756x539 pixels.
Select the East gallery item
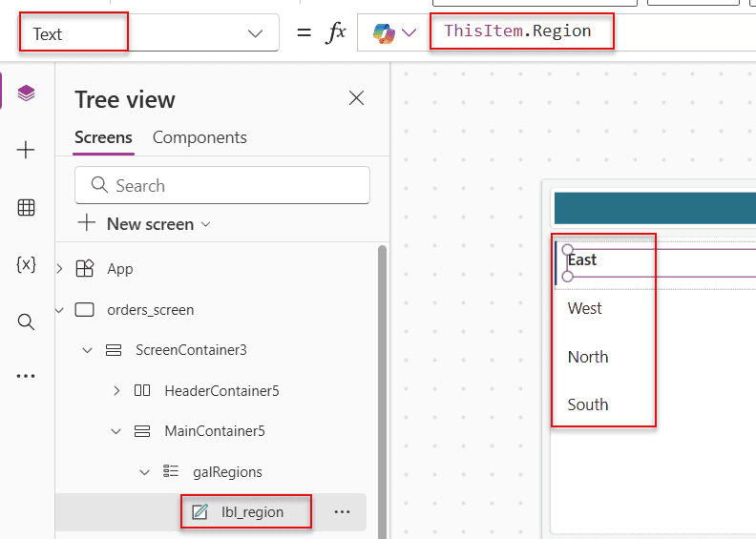point(582,259)
